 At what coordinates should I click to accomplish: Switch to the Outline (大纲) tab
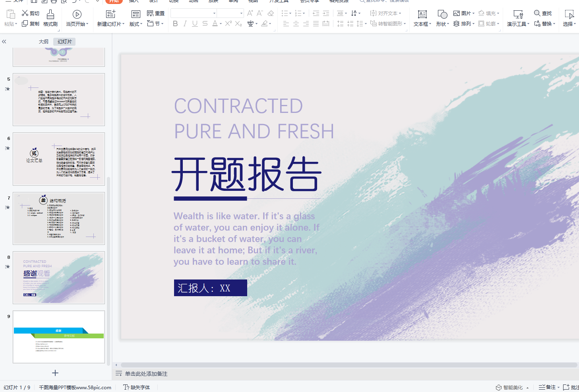pyautogui.click(x=44, y=41)
